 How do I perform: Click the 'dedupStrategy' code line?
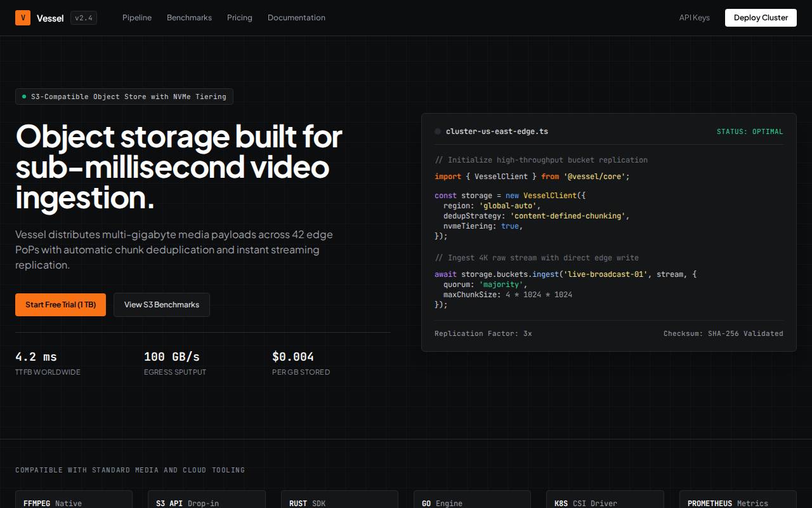point(536,216)
